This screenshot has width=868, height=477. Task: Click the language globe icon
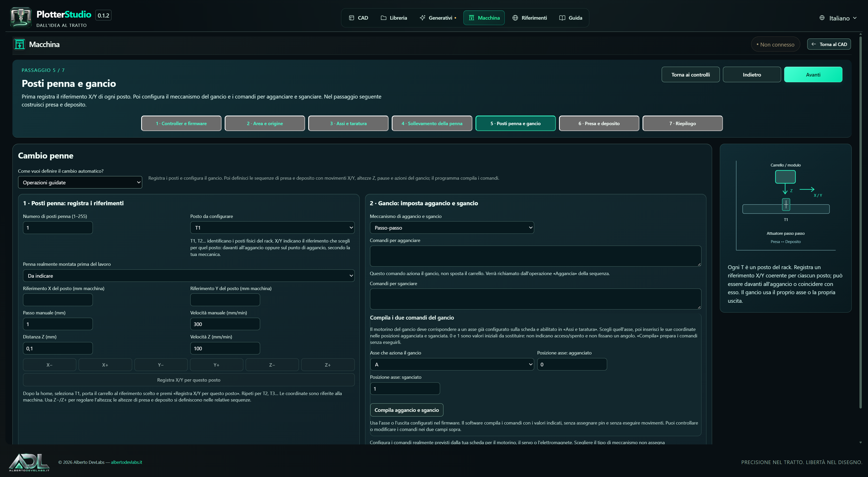pyautogui.click(x=822, y=18)
